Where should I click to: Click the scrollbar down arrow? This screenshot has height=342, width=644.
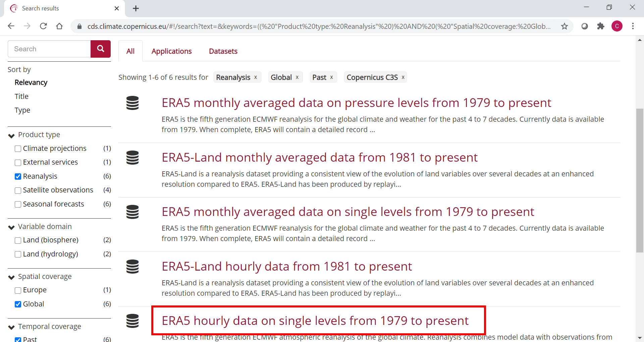640,338
